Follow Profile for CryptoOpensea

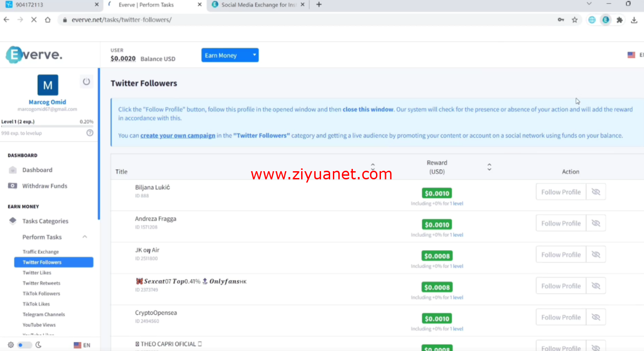pos(561,317)
